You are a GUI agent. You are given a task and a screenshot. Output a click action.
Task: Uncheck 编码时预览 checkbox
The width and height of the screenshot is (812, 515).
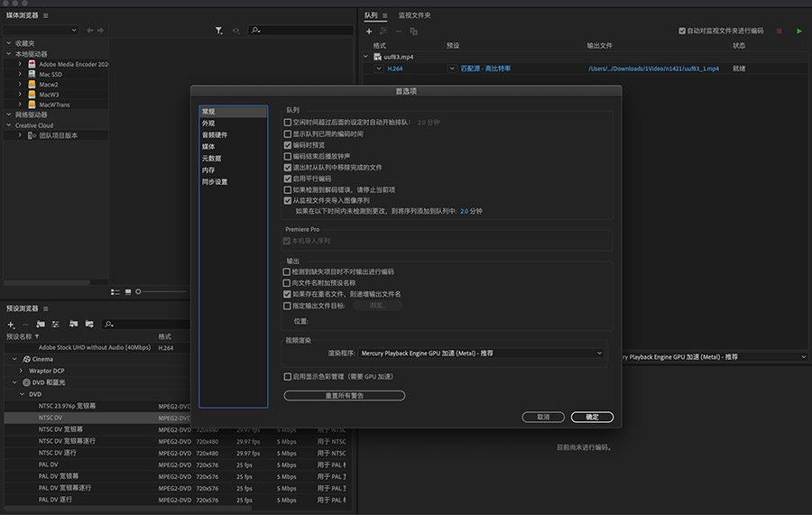[288, 145]
